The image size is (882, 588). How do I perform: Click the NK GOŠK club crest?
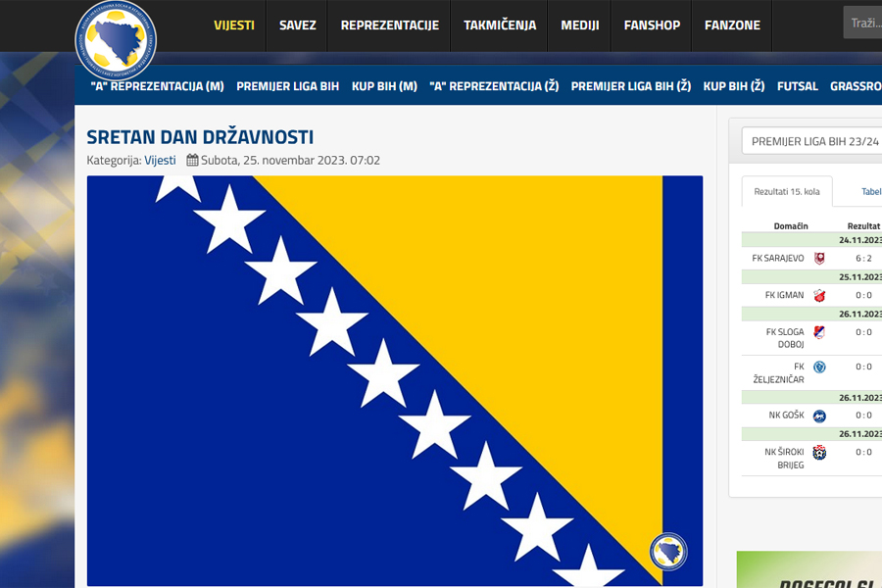(x=819, y=416)
